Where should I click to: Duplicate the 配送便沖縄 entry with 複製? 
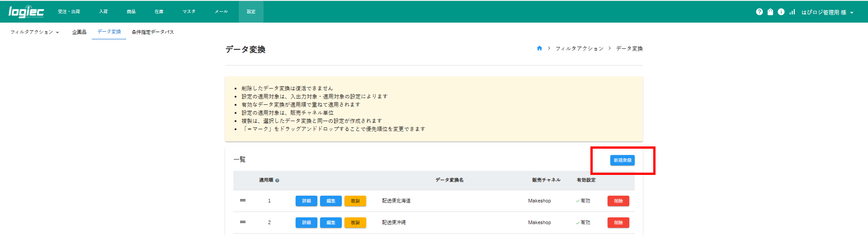point(355,223)
